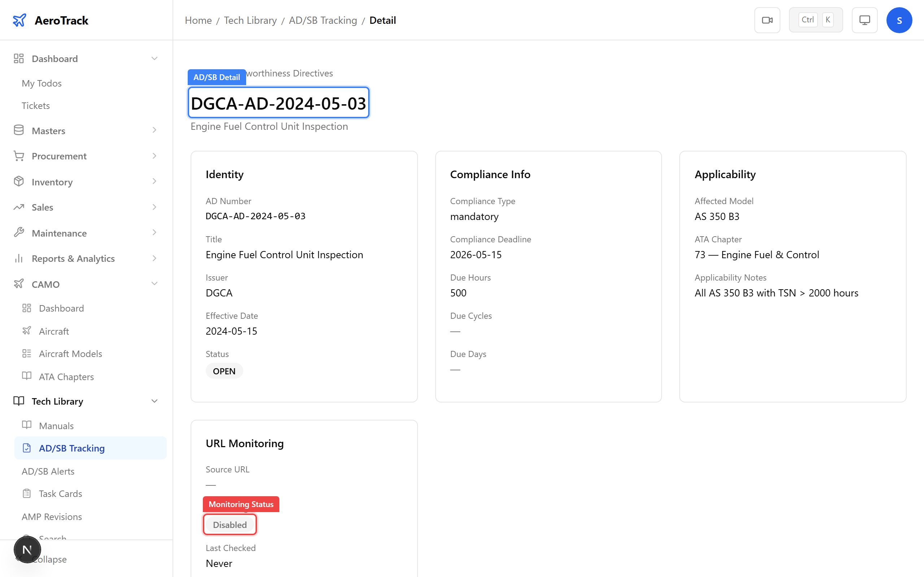Click the CAMO airplane icon
This screenshot has width=924, height=577.
(x=19, y=284)
